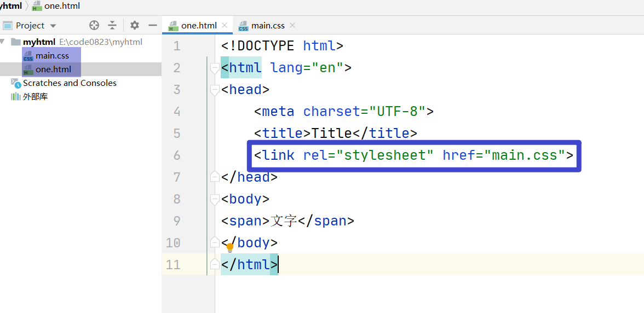644x313 pixels.
Task: Fold the html tag at line 2
Action: point(215,69)
